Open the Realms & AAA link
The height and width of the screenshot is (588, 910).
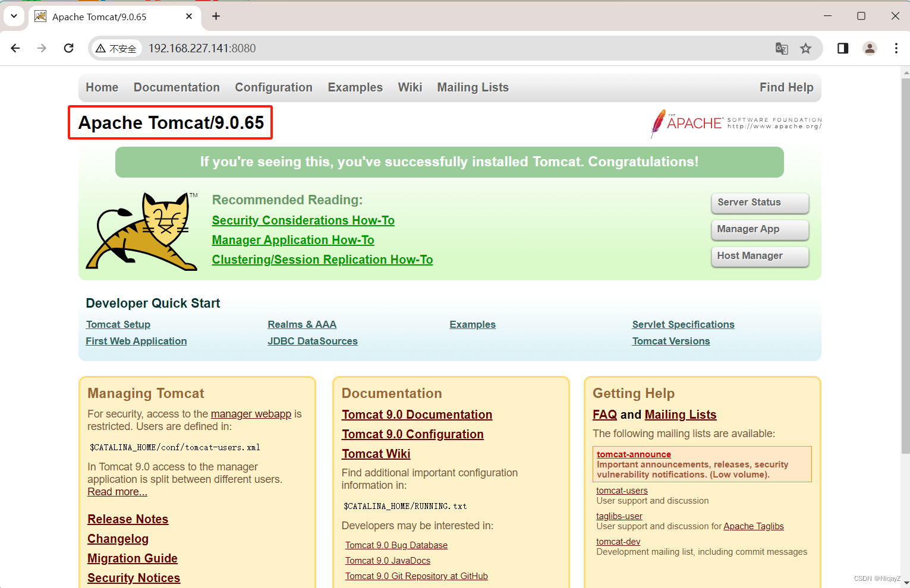click(x=302, y=324)
